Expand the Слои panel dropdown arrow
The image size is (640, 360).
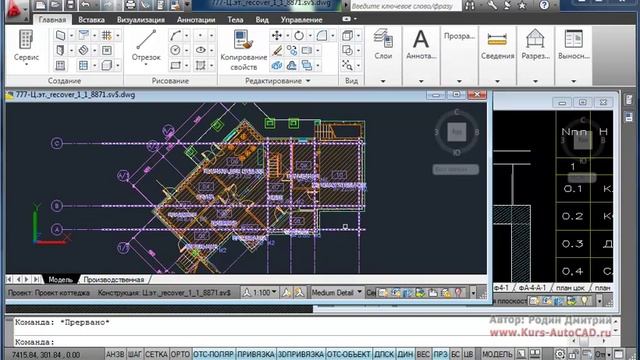pyautogui.click(x=383, y=81)
